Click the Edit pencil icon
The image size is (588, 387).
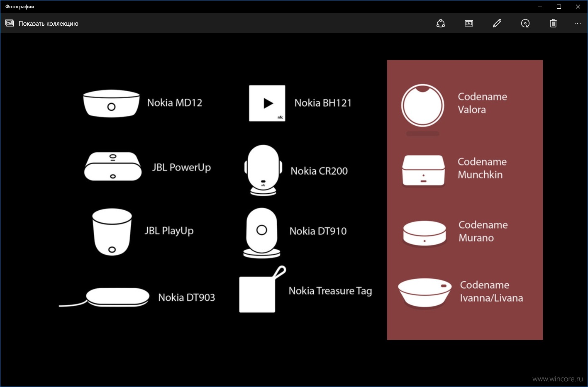497,23
